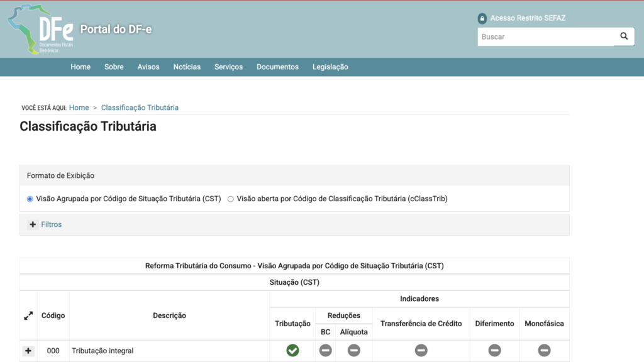
Task: Click the Transferência de Crédito minus indicator
Action: [421, 351]
